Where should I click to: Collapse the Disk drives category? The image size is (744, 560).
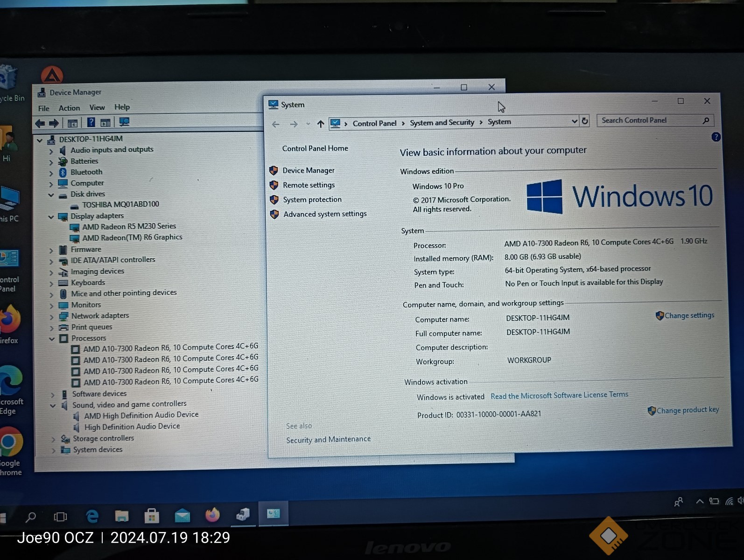point(51,195)
